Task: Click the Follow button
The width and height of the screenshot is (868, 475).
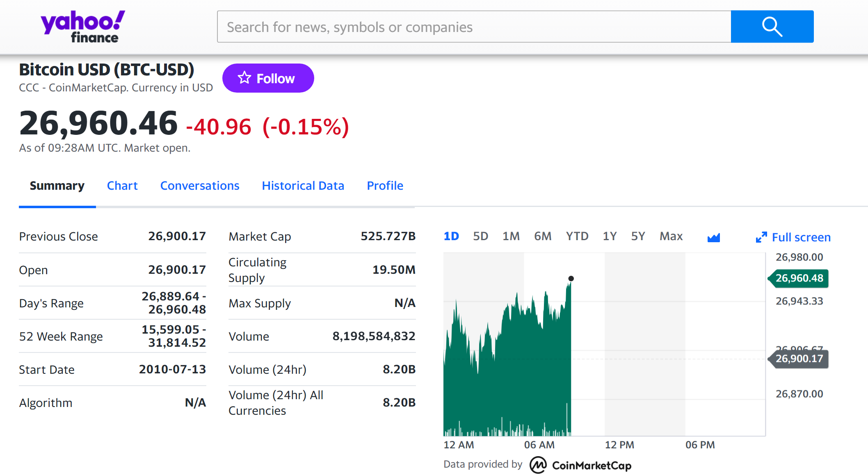Action: click(267, 78)
